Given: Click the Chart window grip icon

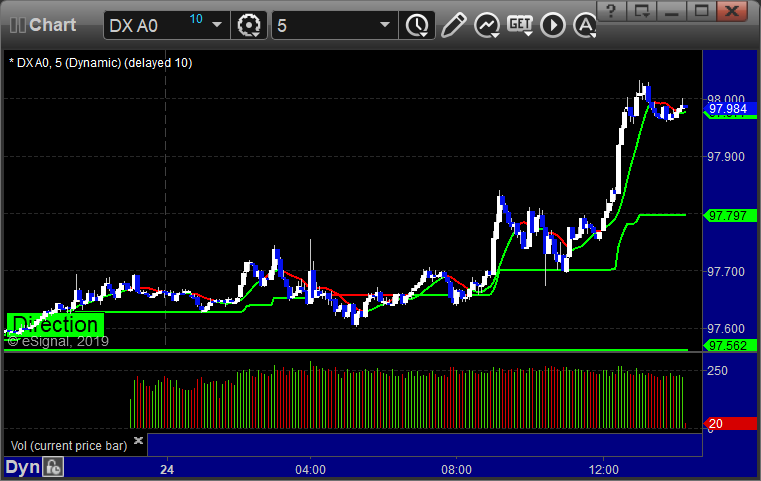Looking at the screenshot, I should pyautogui.click(x=17, y=25).
